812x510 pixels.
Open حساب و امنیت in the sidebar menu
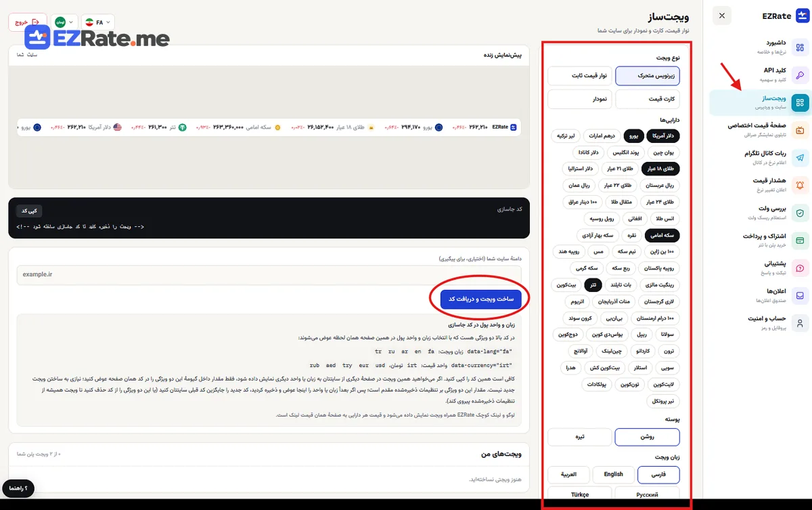(759, 323)
